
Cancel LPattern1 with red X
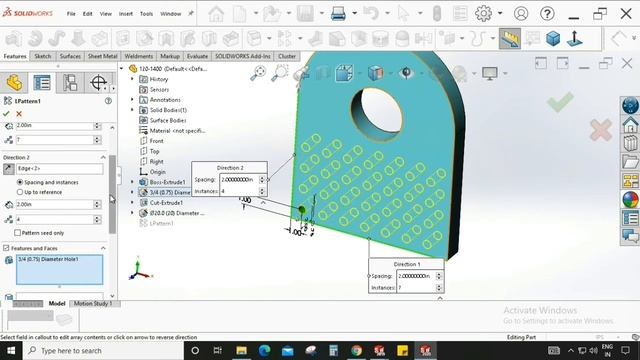coord(19,113)
